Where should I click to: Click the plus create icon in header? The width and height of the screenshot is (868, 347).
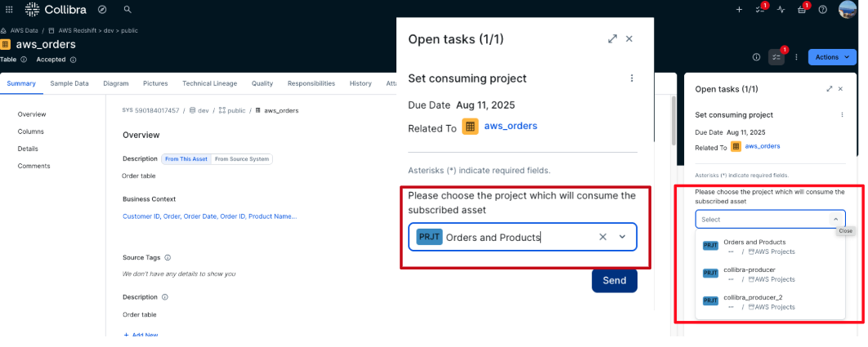click(739, 10)
